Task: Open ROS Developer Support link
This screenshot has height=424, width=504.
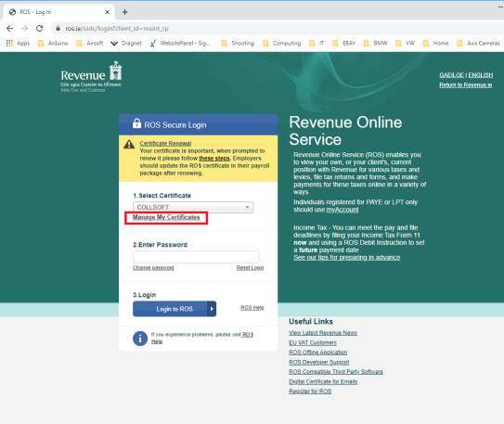Action: 319,362
